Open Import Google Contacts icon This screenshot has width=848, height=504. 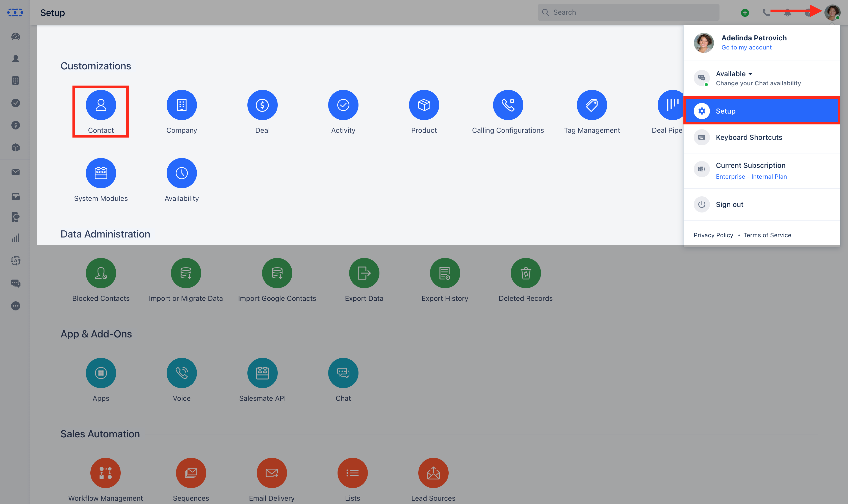click(277, 273)
